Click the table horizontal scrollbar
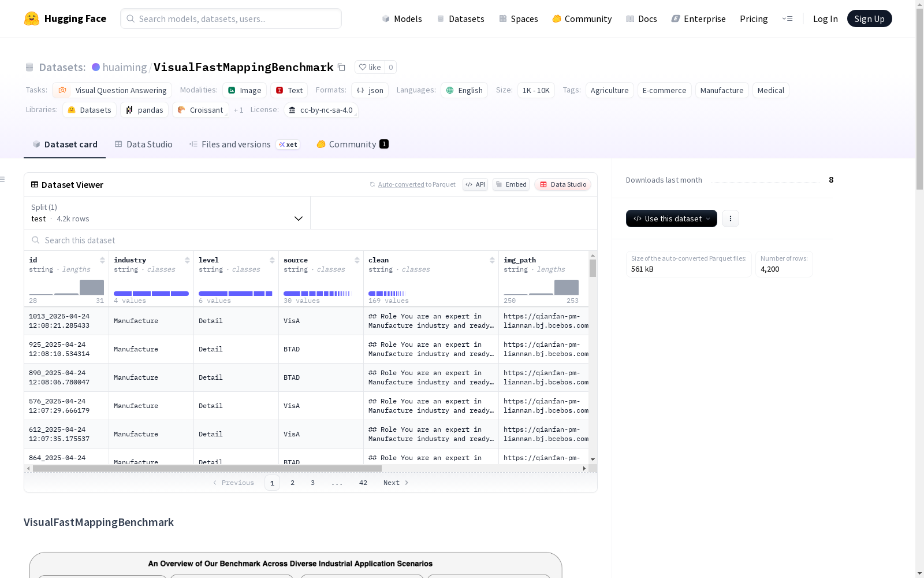Viewport: 924px width, 578px height. tap(207, 468)
